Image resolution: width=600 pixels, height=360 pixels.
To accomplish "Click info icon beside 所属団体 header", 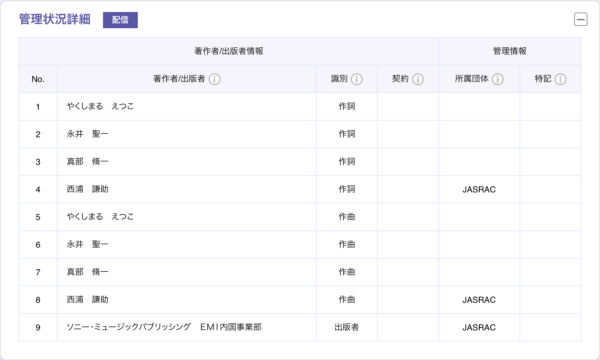I will 497,79.
